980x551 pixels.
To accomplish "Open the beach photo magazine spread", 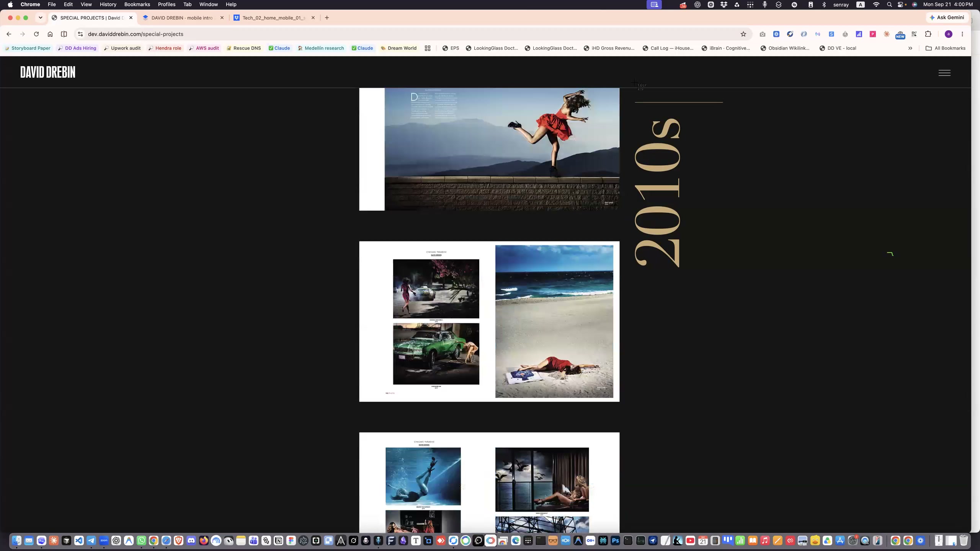I will pos(489,321).
